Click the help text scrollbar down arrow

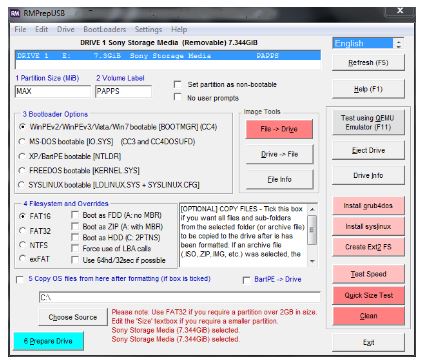click(312, 261)
